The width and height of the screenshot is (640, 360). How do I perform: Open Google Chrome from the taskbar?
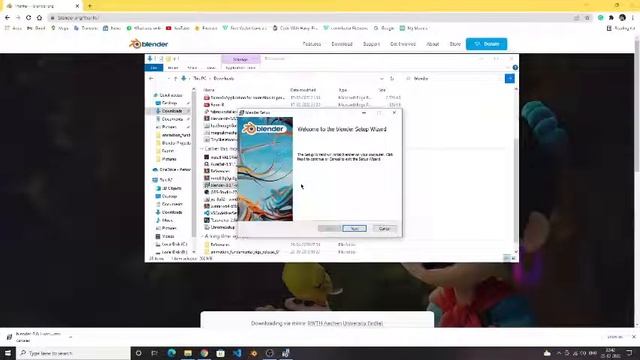(x=204, y=353)
